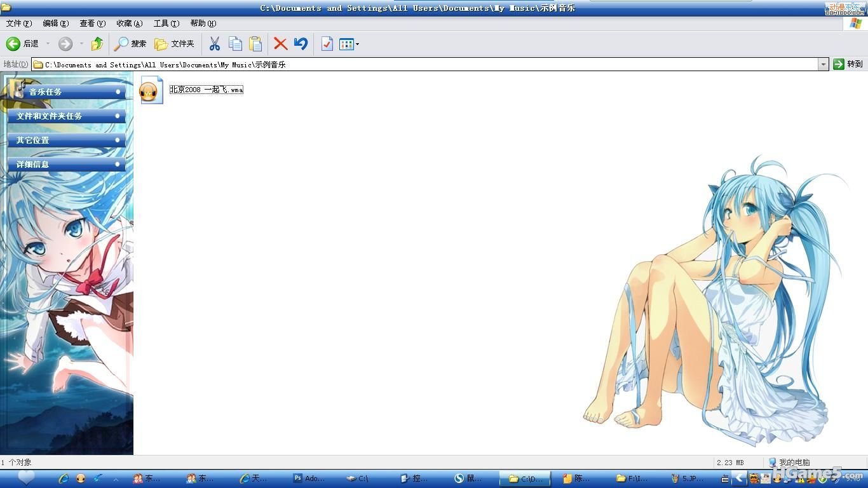868x488 pixels.
Task: Open the 查看(V) menu
Action: [x=93, y=24]
